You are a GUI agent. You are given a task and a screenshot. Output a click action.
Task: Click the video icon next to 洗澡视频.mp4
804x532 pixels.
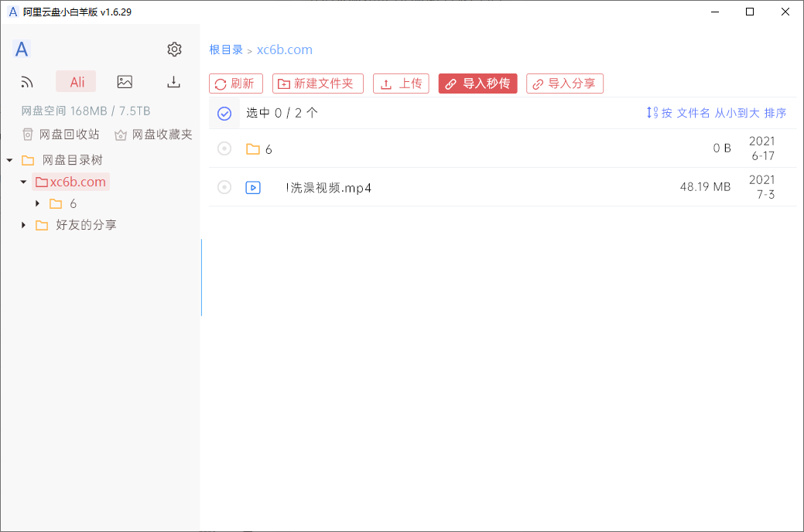tap(252, 187)
